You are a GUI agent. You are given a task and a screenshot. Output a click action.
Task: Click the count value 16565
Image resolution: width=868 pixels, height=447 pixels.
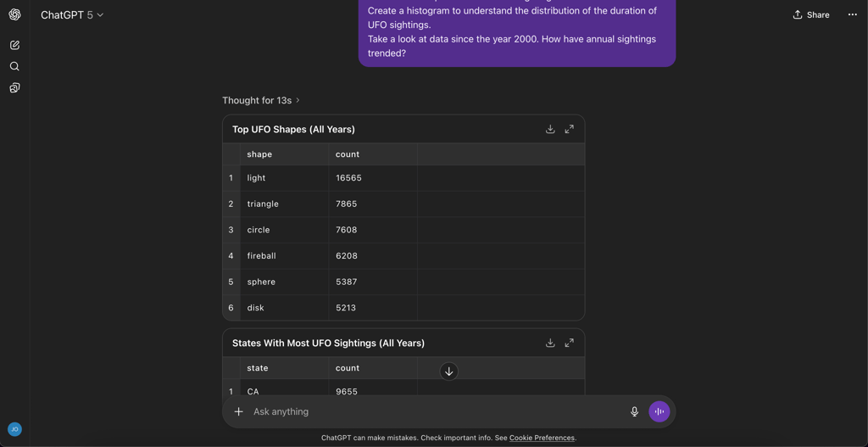(348, 178)
